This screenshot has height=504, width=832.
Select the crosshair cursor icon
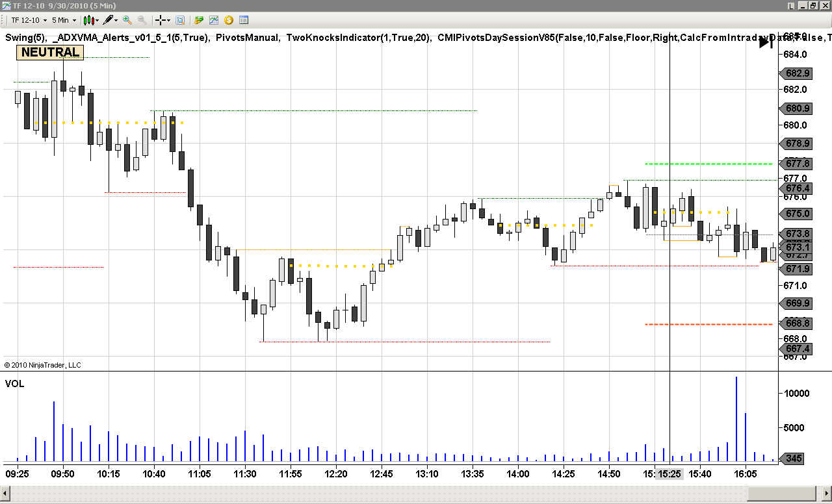(161, 20)
